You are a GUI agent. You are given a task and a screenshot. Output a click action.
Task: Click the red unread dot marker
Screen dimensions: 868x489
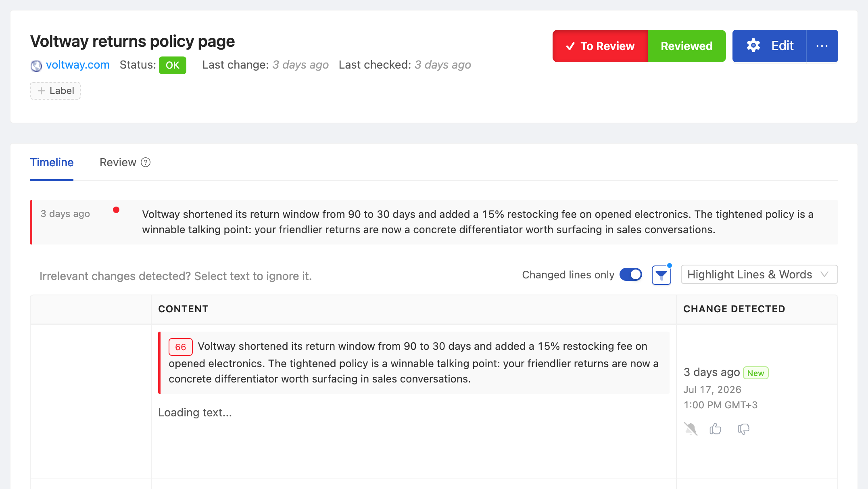click(x=116, y=210)
